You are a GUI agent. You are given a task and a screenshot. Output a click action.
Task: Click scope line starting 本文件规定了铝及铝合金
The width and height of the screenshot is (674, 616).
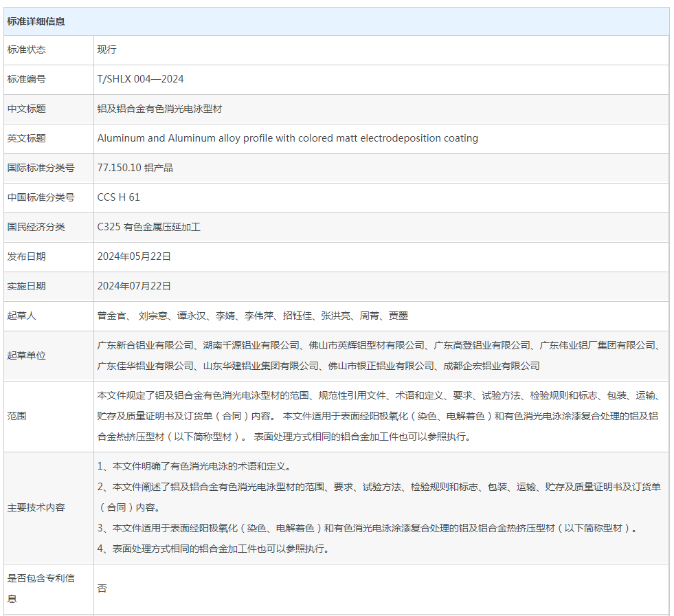click(x=379, y=396)
